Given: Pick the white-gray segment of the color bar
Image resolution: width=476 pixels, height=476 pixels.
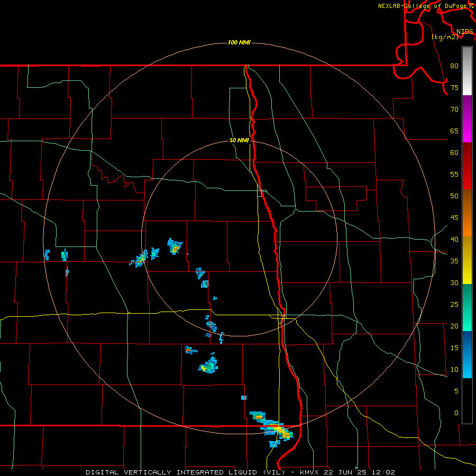Looking at the screenshot, I should 467,71.
